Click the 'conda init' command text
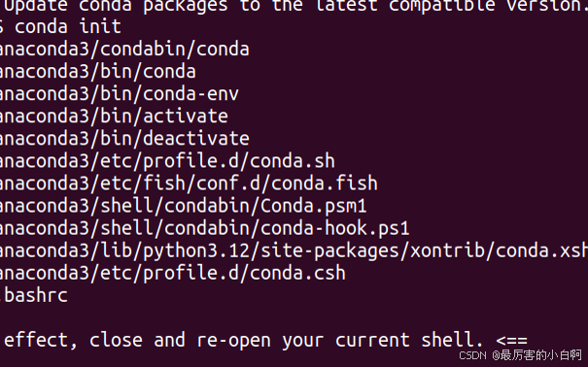This screenshot has width=588, height=367. coord(68,26)
